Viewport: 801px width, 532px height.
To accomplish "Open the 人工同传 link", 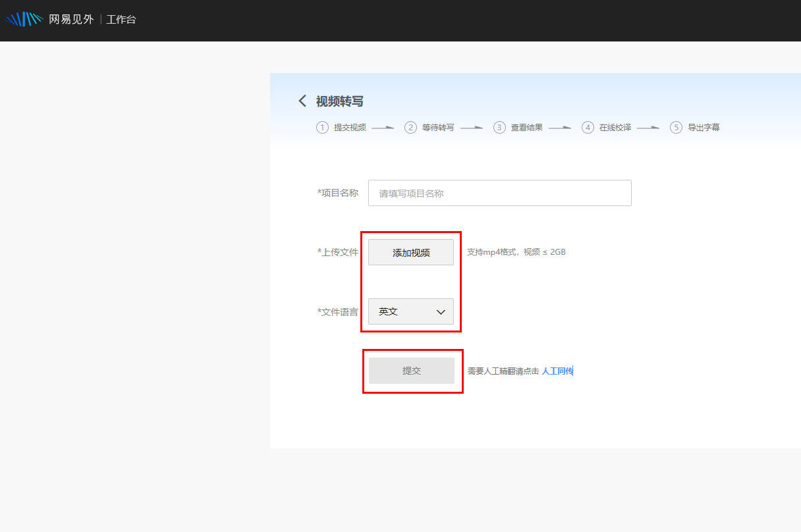I will 557,371.
